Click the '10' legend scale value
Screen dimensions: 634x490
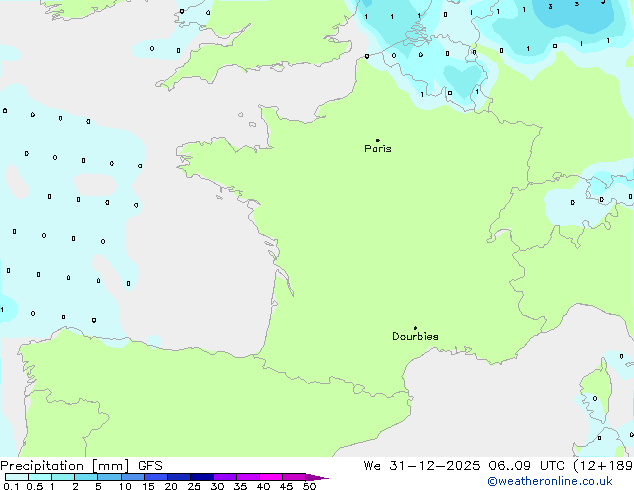(125, 486)
